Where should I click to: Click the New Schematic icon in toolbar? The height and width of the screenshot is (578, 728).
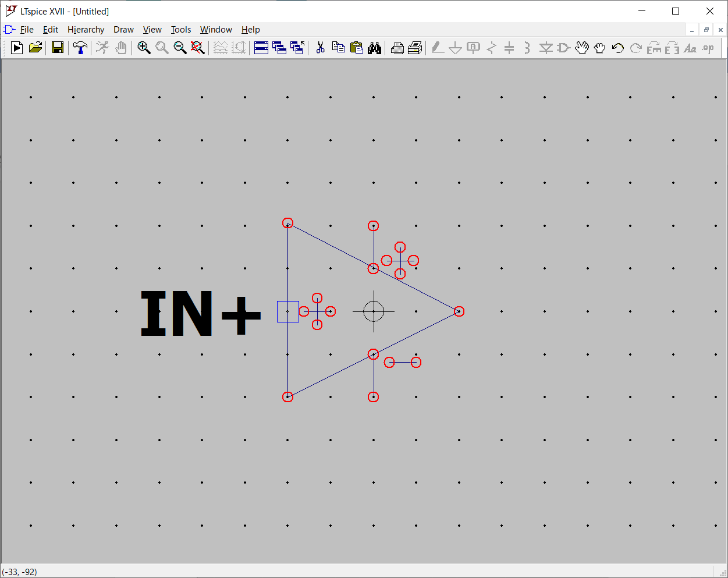point(17,48)
